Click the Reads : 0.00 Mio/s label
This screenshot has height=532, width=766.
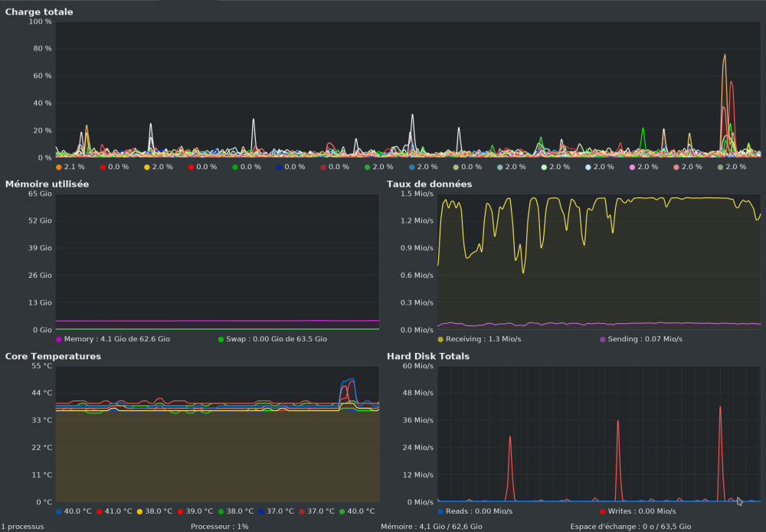pyautogui.click(x=479, y=511)
